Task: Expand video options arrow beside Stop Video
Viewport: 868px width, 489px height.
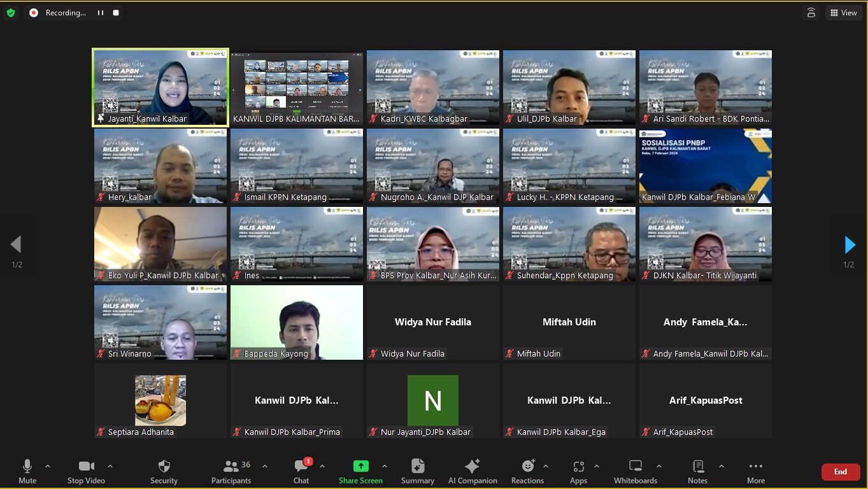Action: (x=110, y=466)
